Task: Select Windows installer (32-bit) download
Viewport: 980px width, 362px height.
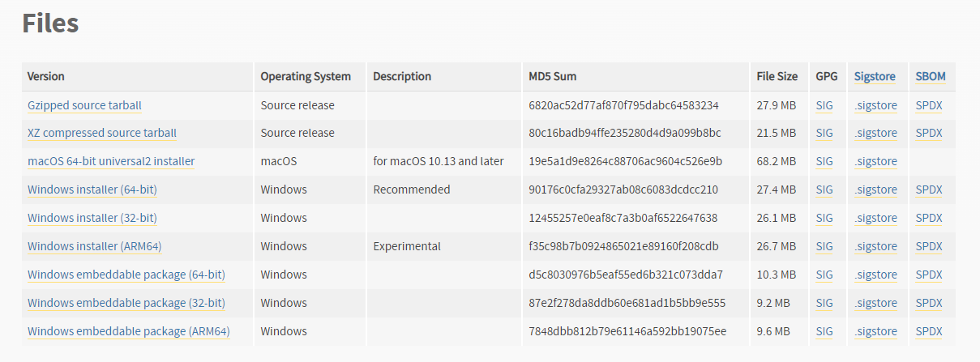Action: click(x=92, y=218)
